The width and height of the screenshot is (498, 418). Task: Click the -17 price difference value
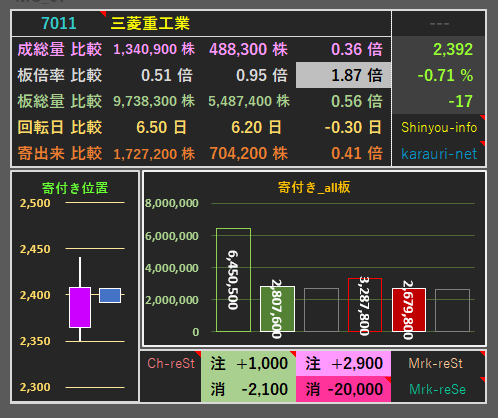point(460,101)
